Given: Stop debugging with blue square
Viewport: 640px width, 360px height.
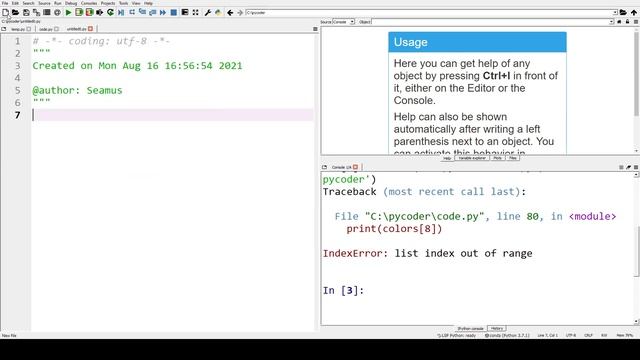Looking at the screenshot, I should pos(173,13).
